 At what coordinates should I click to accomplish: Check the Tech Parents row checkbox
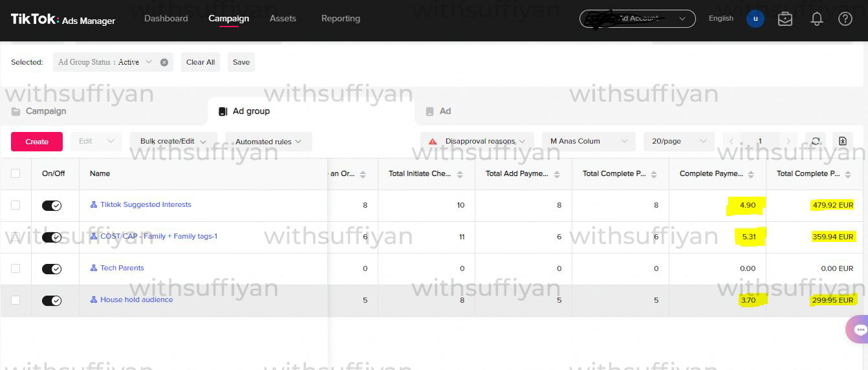click(x=16, y=268)
